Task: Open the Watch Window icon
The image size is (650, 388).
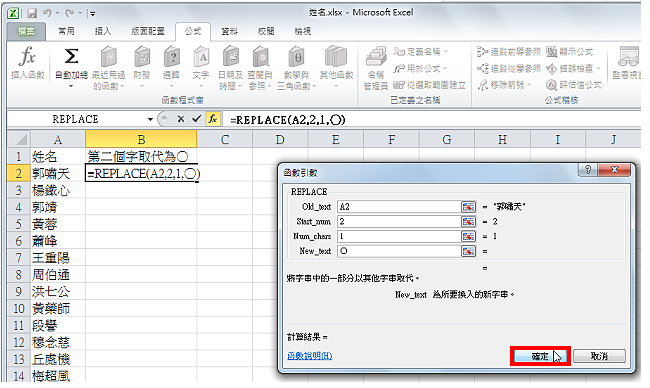Action: (628, 56)
